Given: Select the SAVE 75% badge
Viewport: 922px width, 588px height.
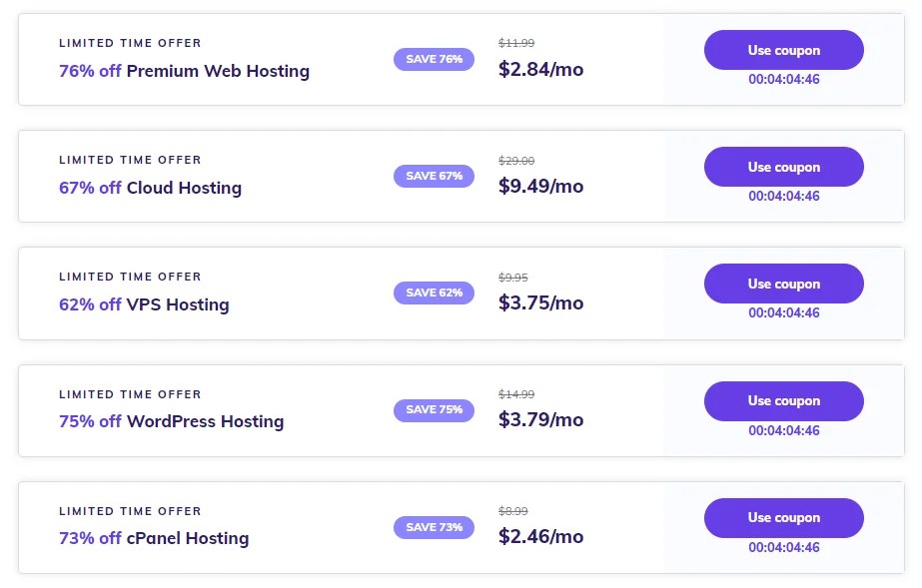Looking at the screenshot, I should pos(434,409).
